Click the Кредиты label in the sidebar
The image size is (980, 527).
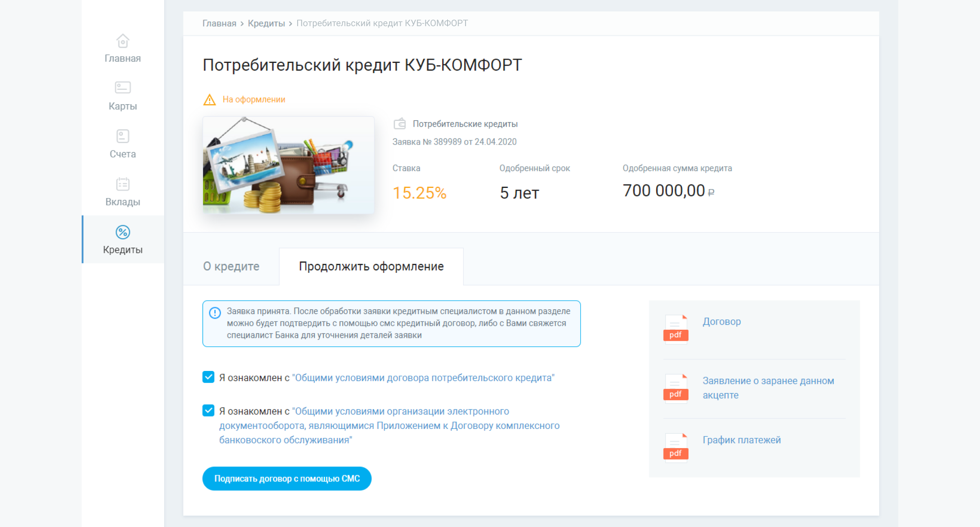[x=122, y=250]
